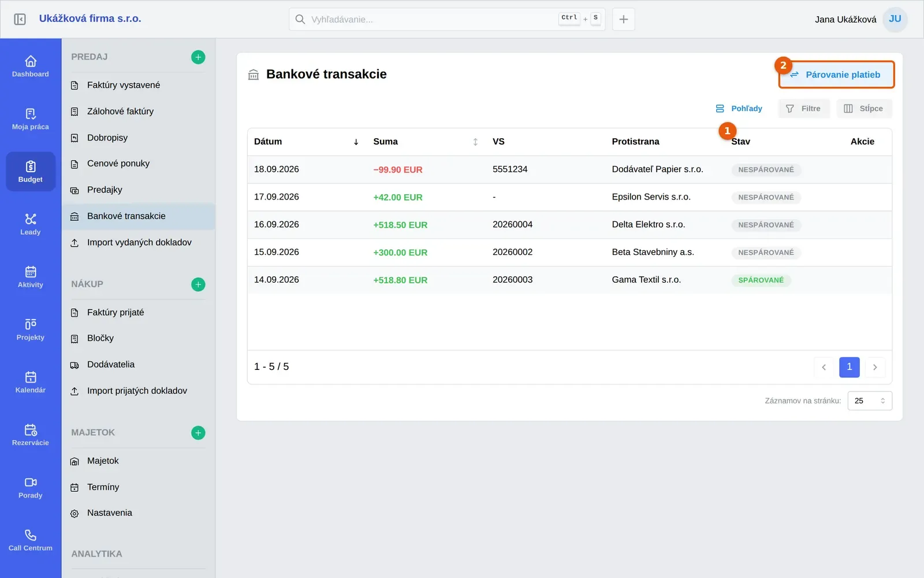Open Cenové ponuky in the menu
This screenshot has height=578, width=924.
coord(138,164)
